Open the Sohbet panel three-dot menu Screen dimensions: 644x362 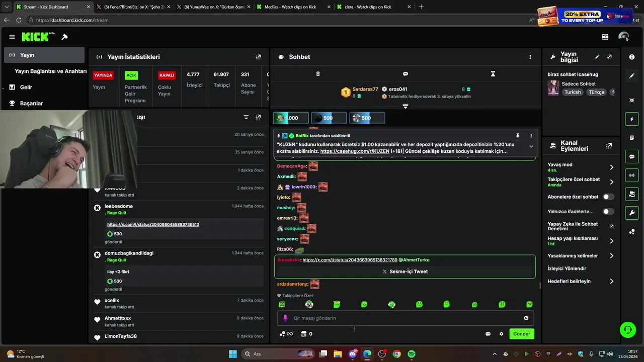[x=530, y=57]
